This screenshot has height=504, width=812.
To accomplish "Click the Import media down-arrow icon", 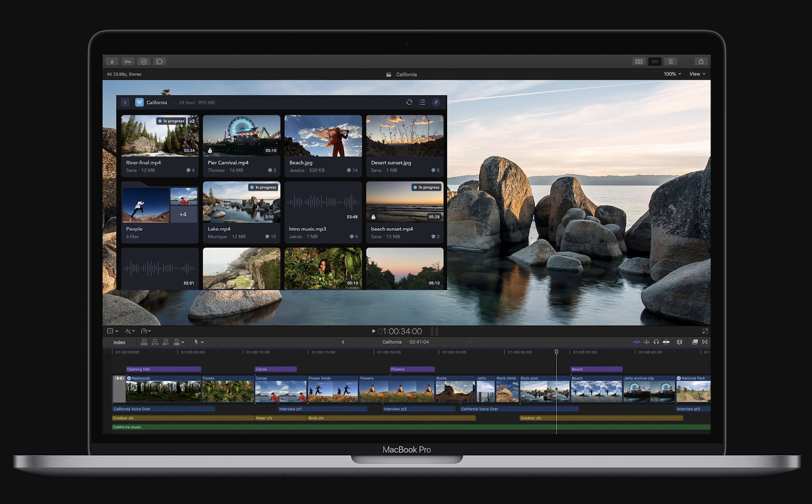I will pos(112,61).
